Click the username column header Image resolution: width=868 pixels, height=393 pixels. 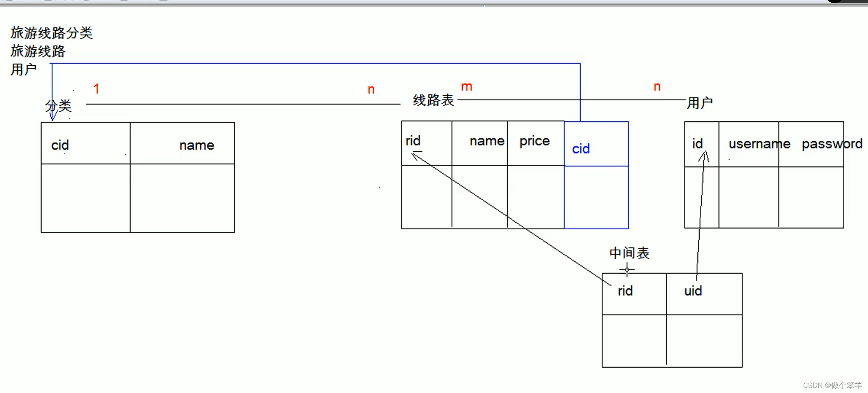[x=760, y=144]
